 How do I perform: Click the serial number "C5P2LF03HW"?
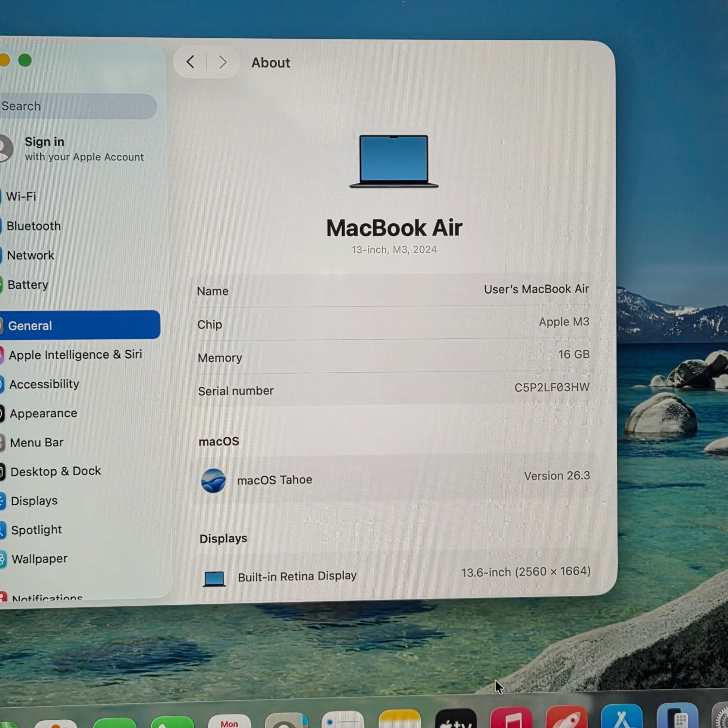(x=552, y=387)
